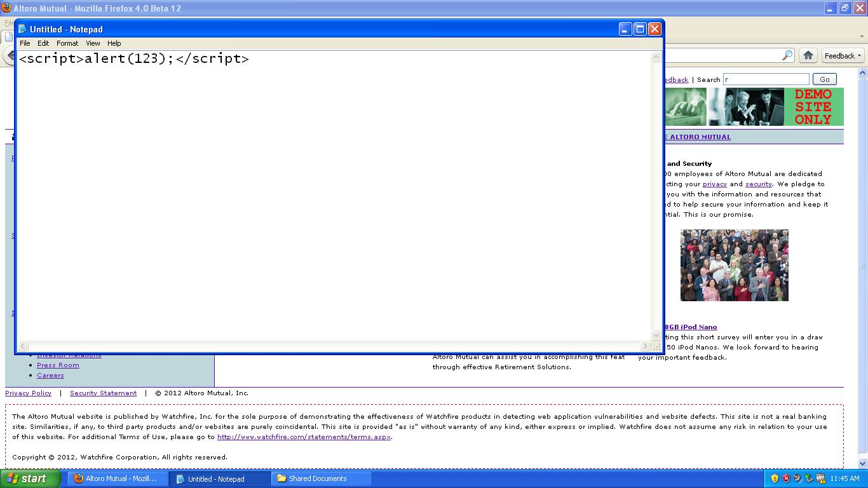Viewport: 868px width, 488px height.
Task: Open Notepad's File menu
Action: click(25, 43)
